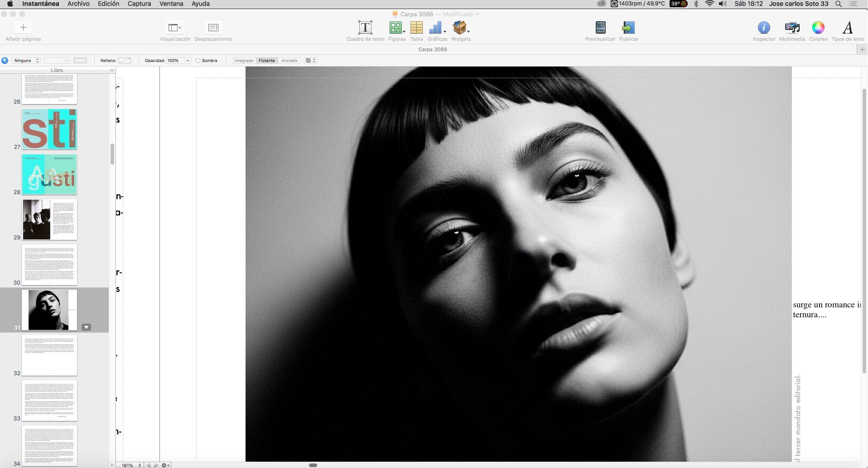The image size is (868, 468).
Task: Select the Integrado placement option
Action: click(244, 61)
